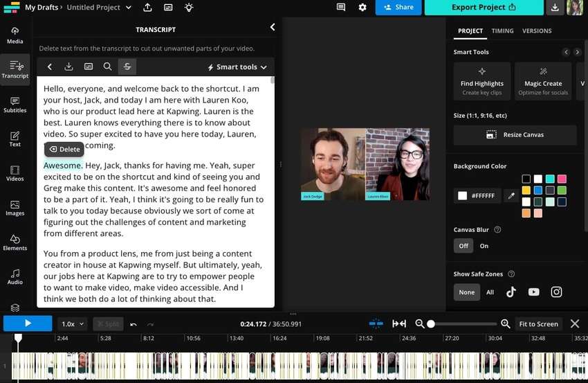The width and height of the screenshot is (588, 383).
Task: Open the Images sidebar panel
Action: point(15,208)
